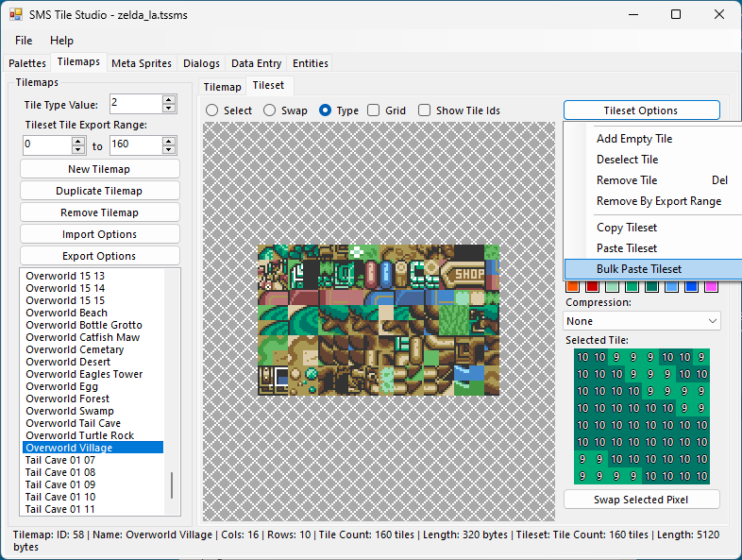Switch to the Entities tab
The image size is (742, 560).
point(311,63)
